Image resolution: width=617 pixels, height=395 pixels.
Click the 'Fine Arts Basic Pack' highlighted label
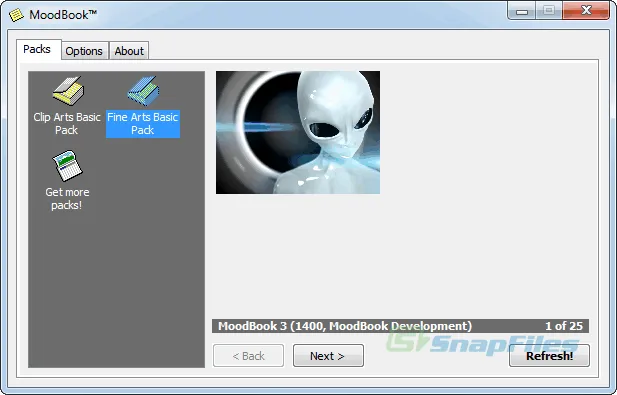click(x=143, y=124)
